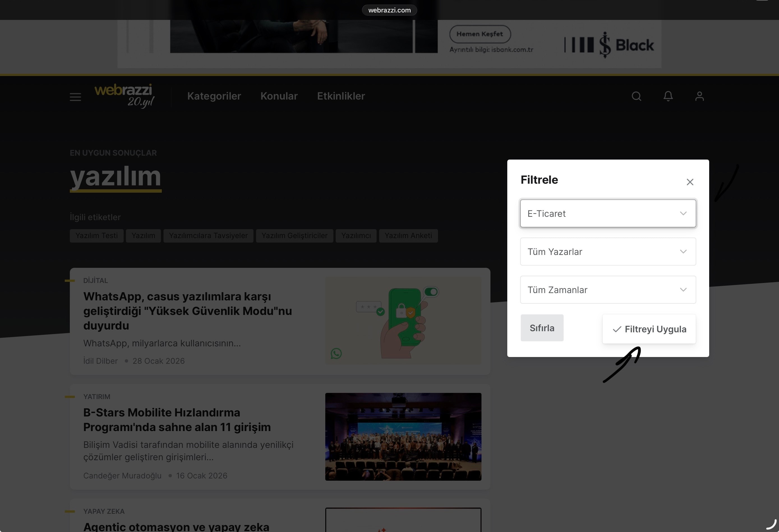Open B-Stars Mobilite article headline
Screen dimensions: 779x532
coord(177,420)
